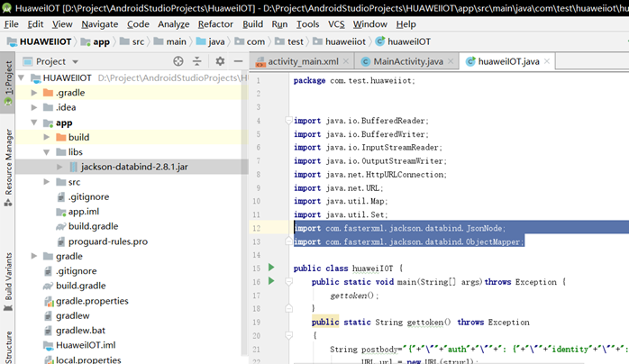This screenshot has height=364, width=629.
Task: Collapse the libs folder
Action: (x=47, y=152)
